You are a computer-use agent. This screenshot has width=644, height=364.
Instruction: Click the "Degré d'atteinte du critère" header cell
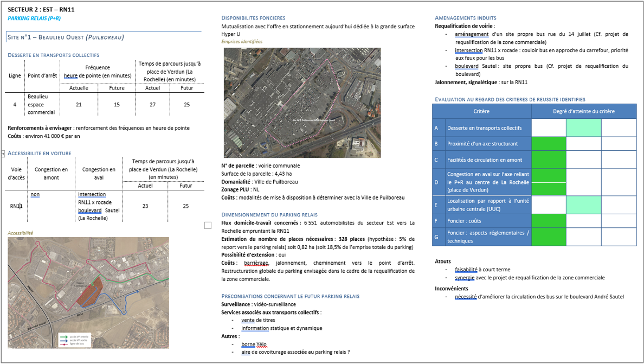[x=583, y=112]
